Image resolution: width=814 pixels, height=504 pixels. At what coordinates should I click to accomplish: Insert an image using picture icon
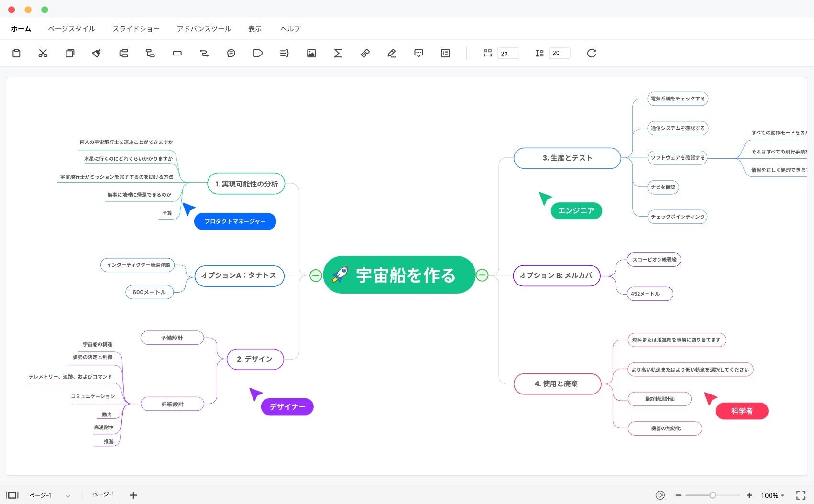pyautogui.click(x=311, y=53)
